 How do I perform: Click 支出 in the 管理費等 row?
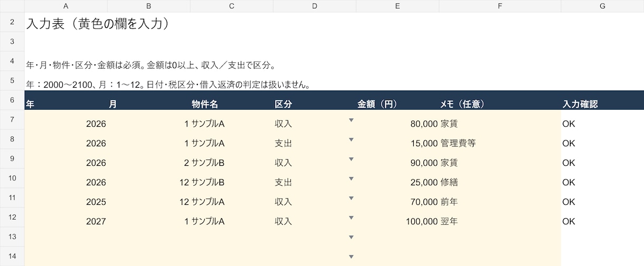pyautogui.click(x=283, y=143)
